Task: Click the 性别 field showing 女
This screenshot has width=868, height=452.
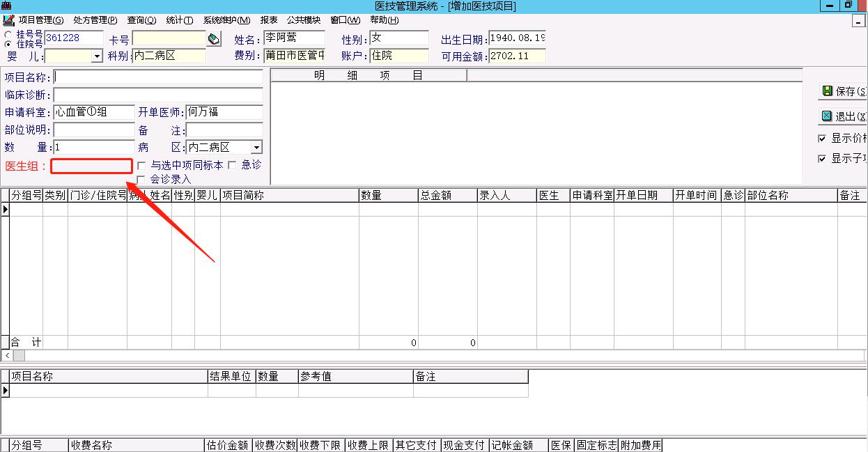Action: (399, 38)
